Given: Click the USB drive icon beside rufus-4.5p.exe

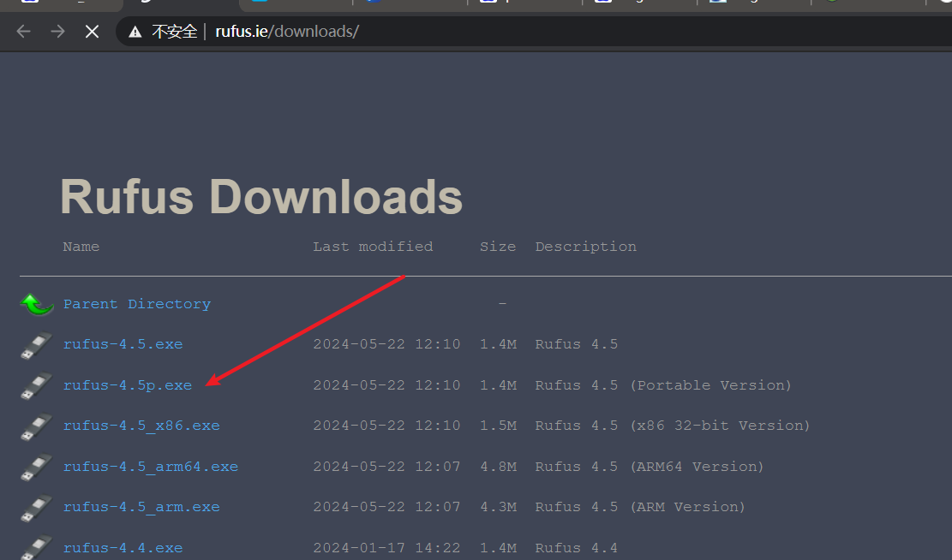Looking at the screenshot, I should coord(37,385).
